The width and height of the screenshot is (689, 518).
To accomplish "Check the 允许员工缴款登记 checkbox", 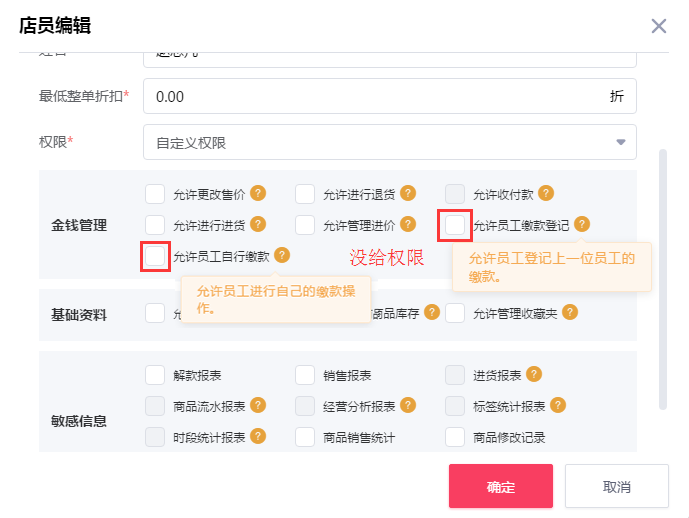I will click(x=455, y=225).
